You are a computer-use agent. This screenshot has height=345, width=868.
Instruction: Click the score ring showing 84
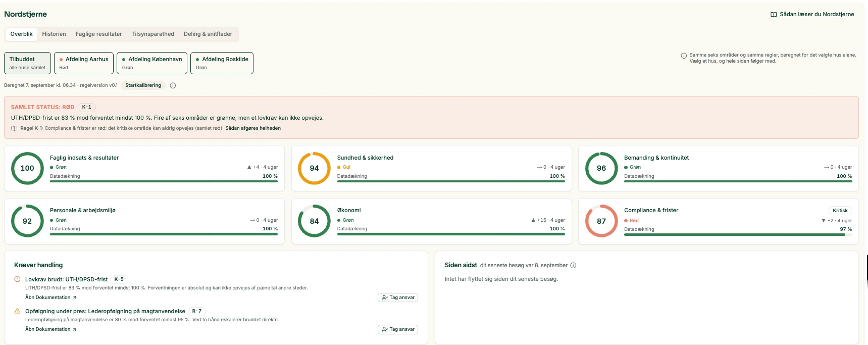314,221
